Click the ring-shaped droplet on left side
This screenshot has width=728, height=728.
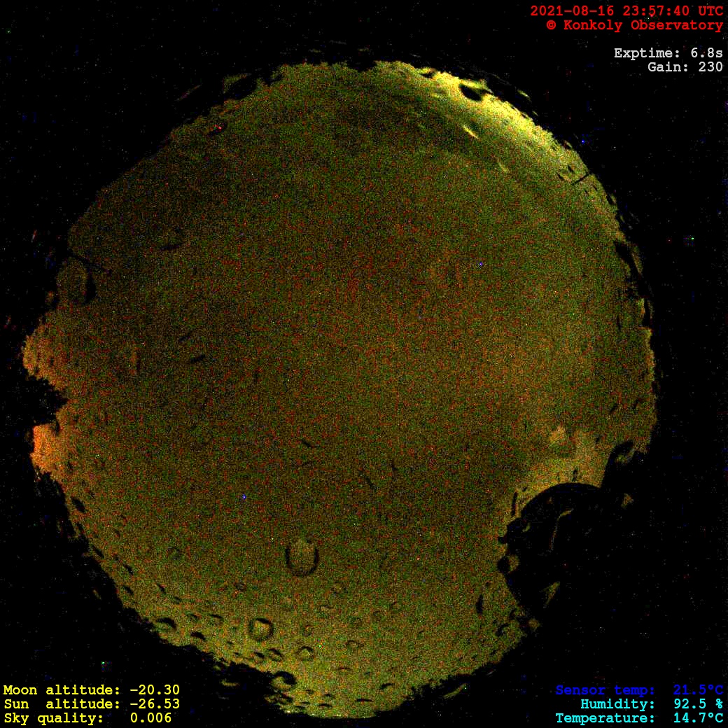pos(76,281)
